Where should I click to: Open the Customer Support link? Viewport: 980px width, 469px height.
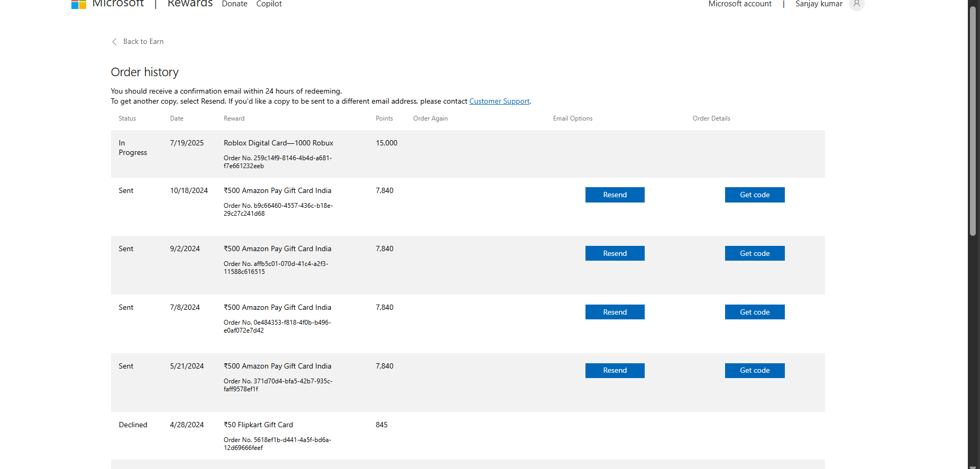coord(499,101)
